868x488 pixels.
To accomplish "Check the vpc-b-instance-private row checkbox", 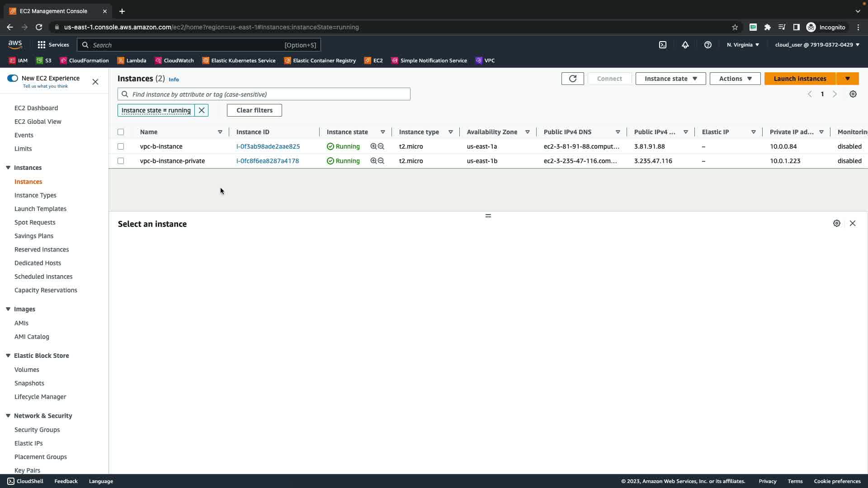I will pos(121,161).
